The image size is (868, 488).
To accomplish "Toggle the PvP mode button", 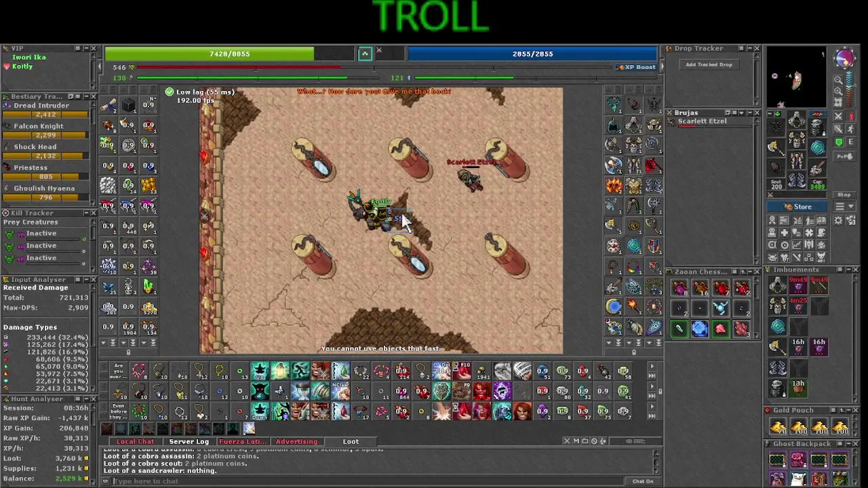I will (x=844, y=156).
